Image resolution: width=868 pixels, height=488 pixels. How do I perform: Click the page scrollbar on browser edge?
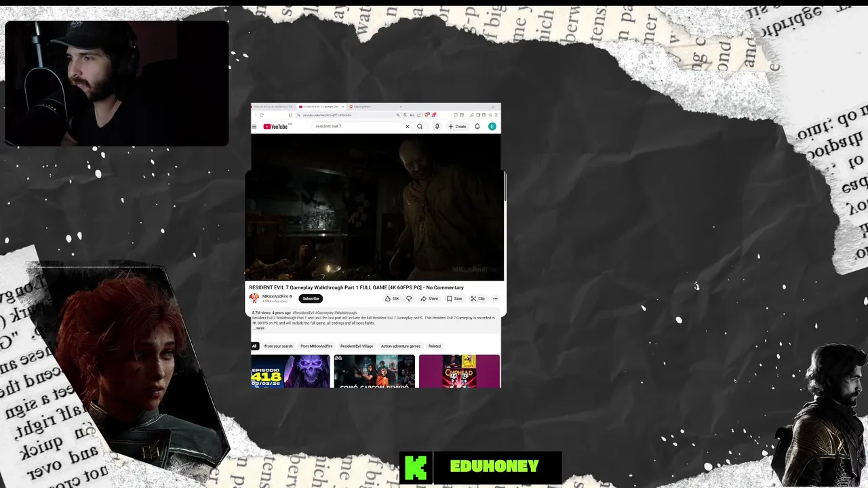point(505,186)
